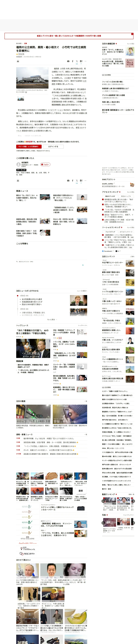The image size is (138, 644).
Task: Open author name 岩田誠司 profile link
Action: [25, 163]
